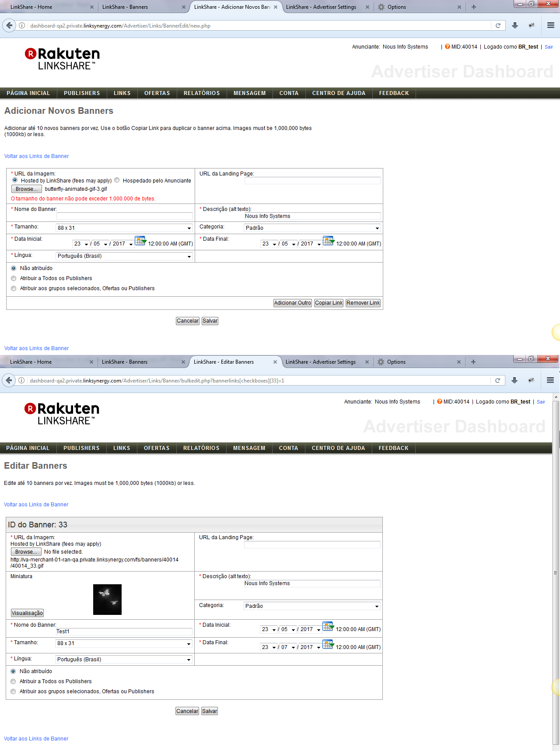The image size is (560, 751).
Task: Select 'Atribuir a Todos os Publishers' on Adicionar Novos Banners form
Action: pyautogui.click(x=14, y=278)
